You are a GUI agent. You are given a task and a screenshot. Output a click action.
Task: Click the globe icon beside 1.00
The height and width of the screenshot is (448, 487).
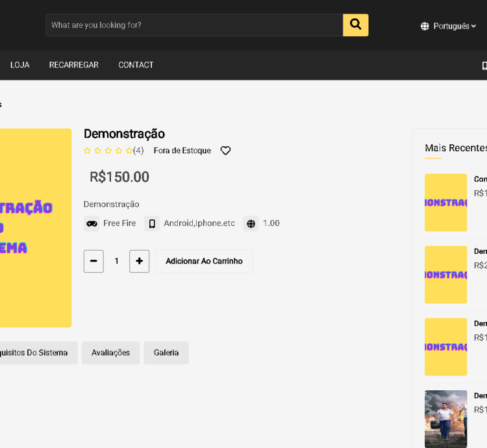[x=251, y=223]
